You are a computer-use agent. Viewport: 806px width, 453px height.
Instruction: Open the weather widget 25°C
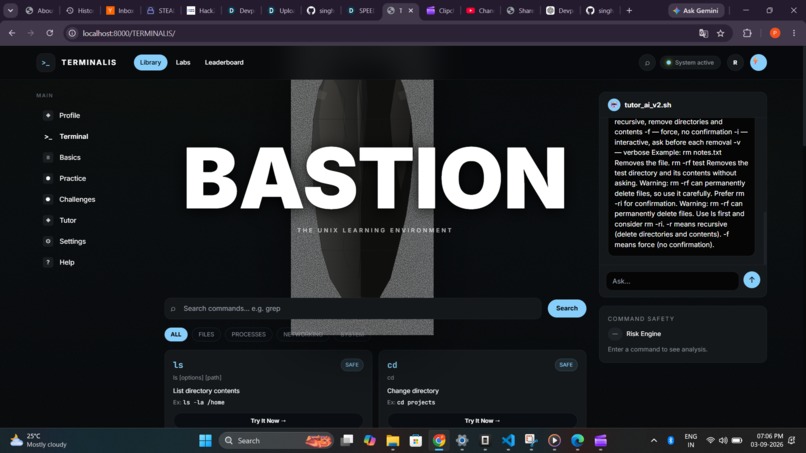[39, 441]
